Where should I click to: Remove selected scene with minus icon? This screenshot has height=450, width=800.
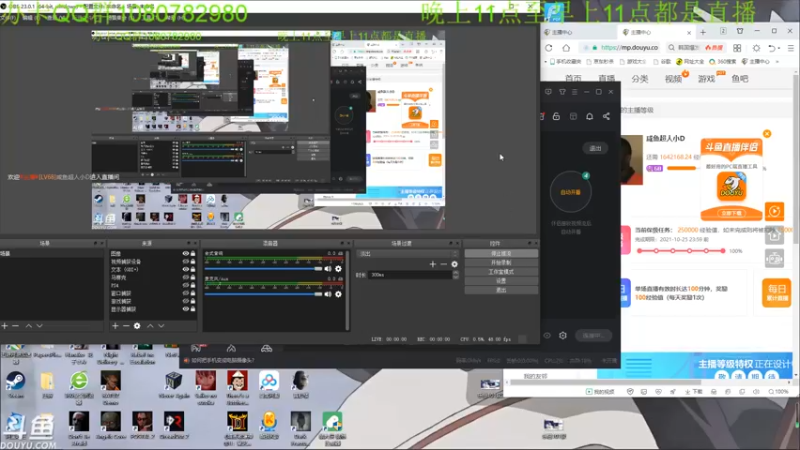pos(16,326)
